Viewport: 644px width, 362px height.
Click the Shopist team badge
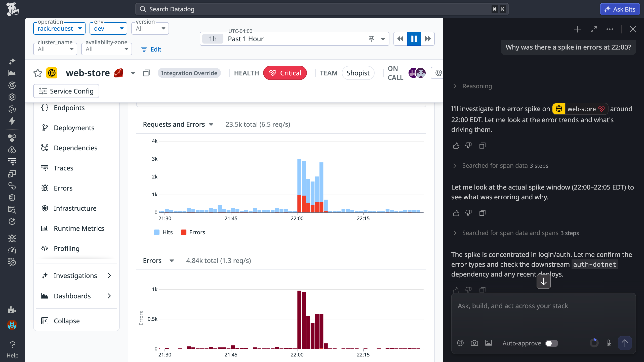(358, 73)
